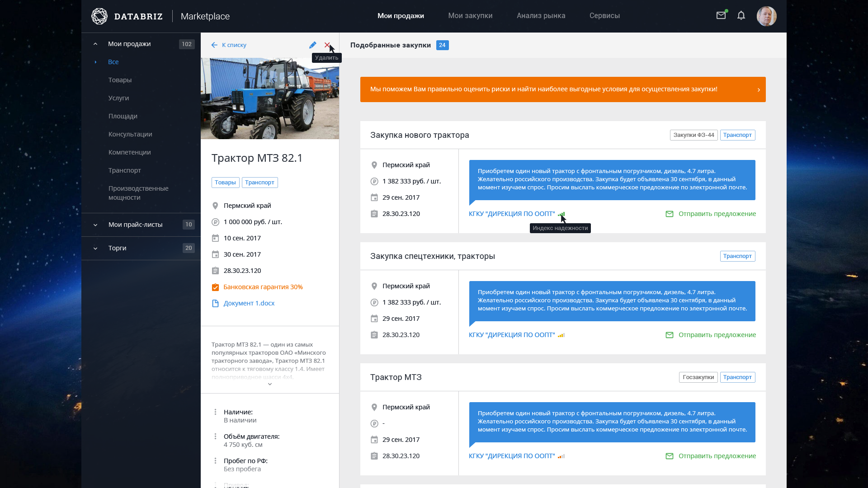
Task: Open the Анализ рынка top navigation tab
Action: (541, 16)
